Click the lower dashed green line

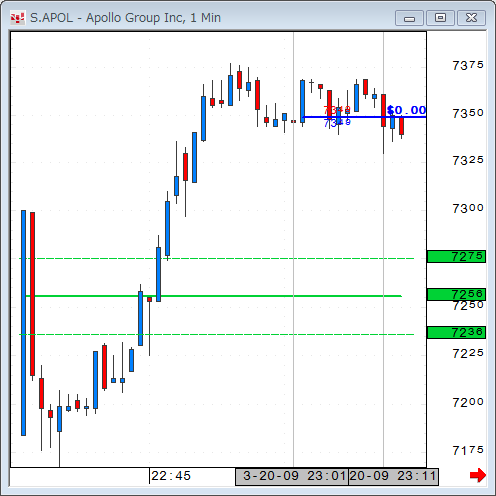point(217,334)
